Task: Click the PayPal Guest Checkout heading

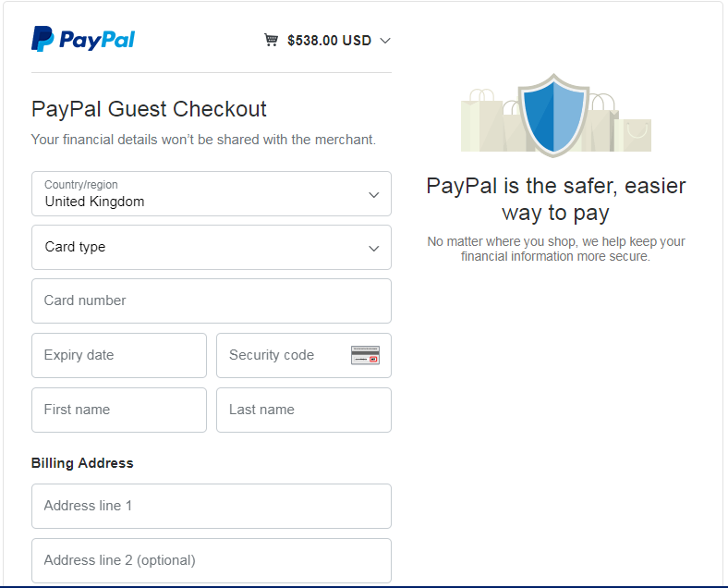Action: (x=149, y=110)
